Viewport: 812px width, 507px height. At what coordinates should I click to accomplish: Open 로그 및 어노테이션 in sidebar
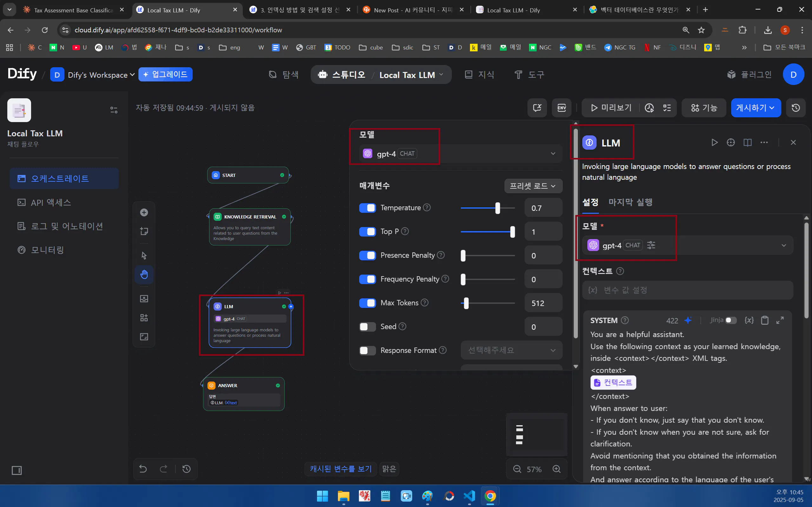point(64,226)
